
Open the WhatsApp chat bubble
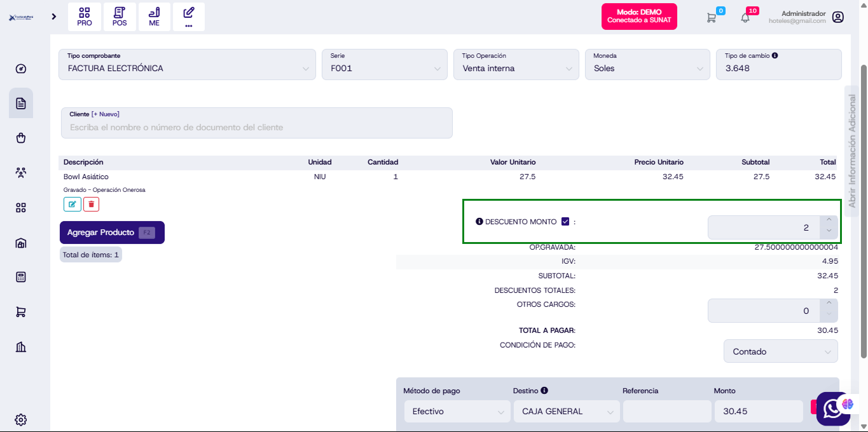832,408
